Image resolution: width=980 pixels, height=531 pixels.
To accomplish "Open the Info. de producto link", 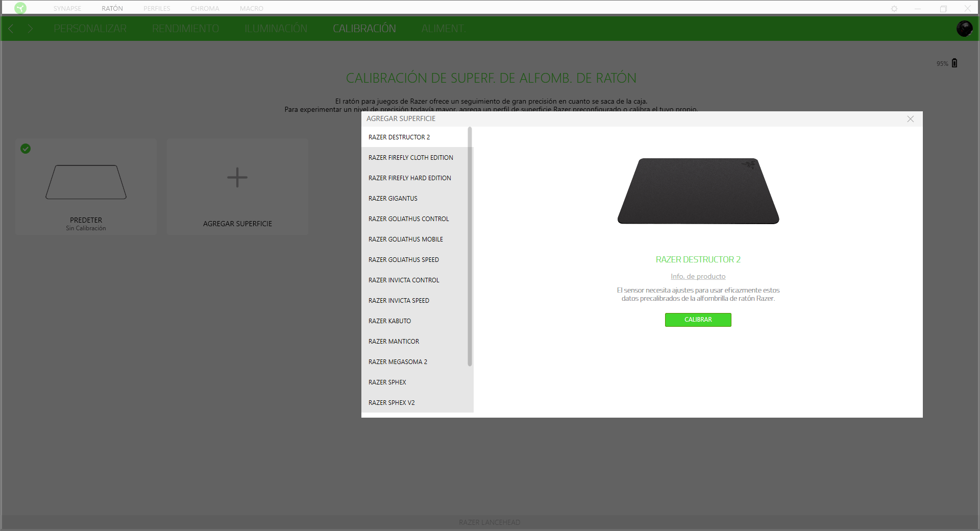I will (x=698, y=276).
